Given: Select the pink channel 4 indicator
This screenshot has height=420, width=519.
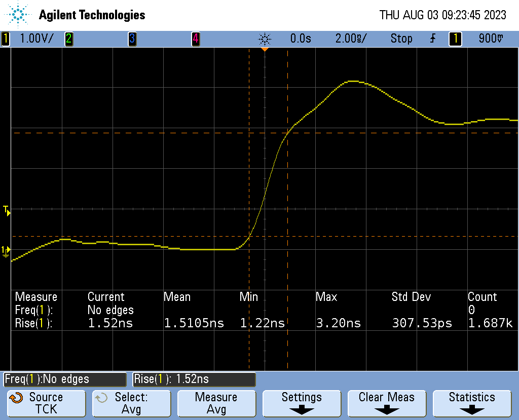Looking at the screenshot, I should (x=195, y=39).
